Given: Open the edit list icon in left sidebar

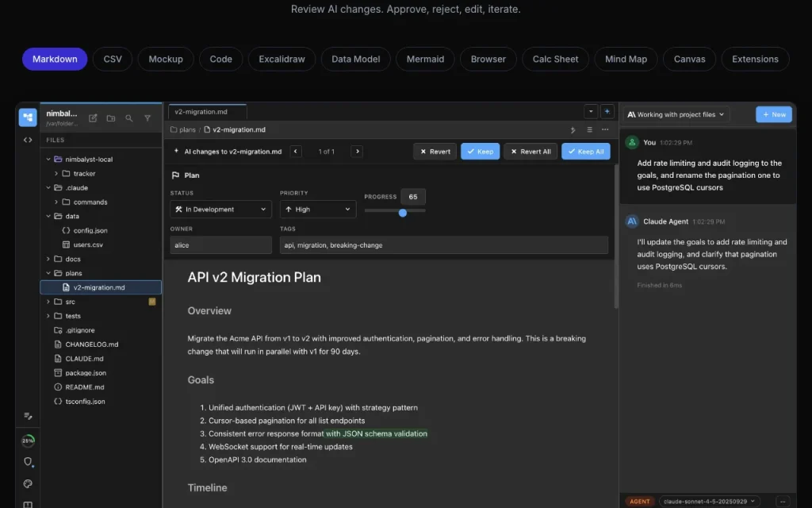Looking at the screenshot, I should (x=28, y=416).
